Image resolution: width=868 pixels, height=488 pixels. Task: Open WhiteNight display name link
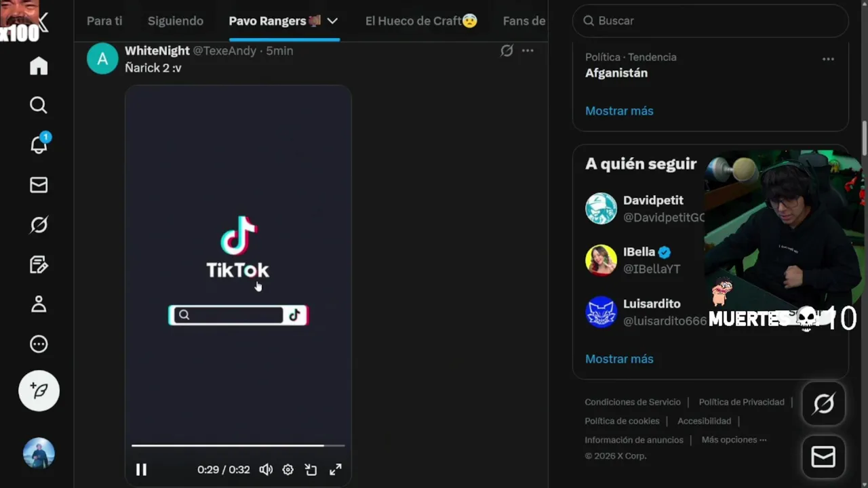point(157,51)
